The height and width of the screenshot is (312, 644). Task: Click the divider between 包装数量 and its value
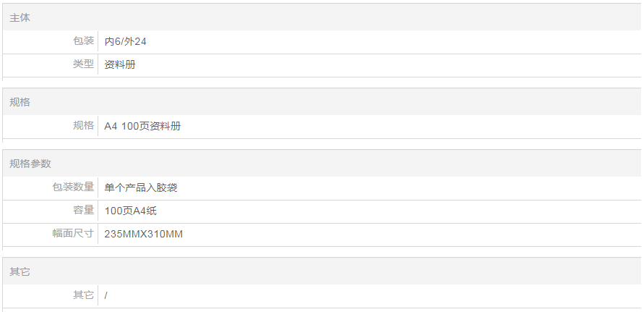[98, 187]
